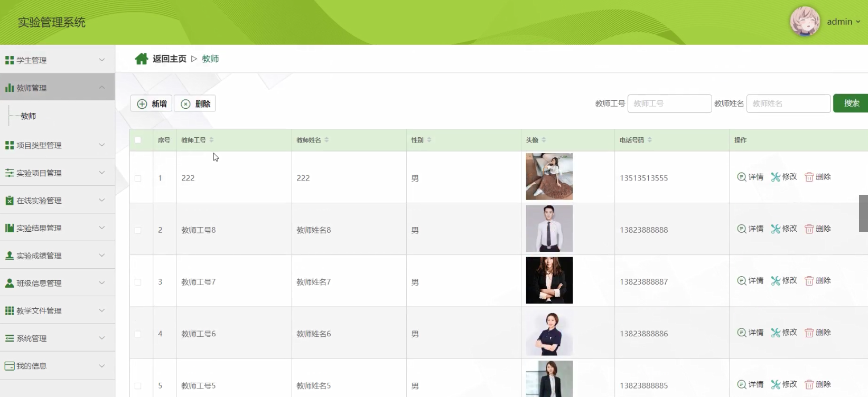
Task: Open the 学生管理 menu label
Action: pos(32,60)
